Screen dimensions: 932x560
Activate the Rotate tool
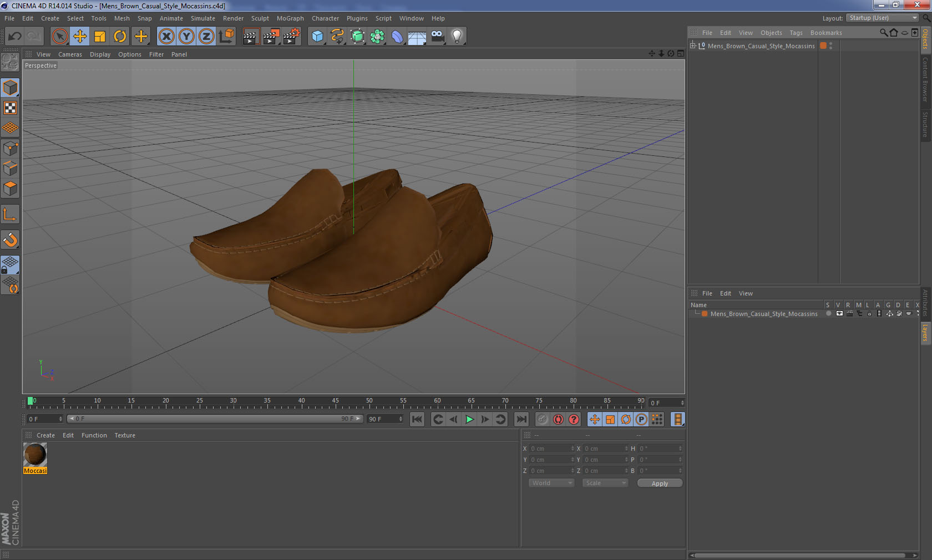(120, 37)
